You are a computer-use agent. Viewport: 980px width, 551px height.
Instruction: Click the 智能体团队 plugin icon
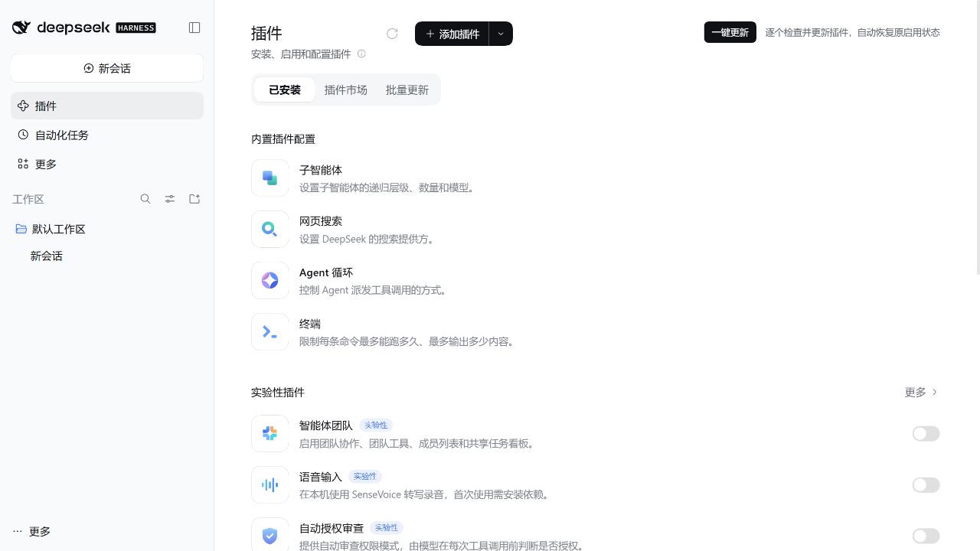click(269, 434)
